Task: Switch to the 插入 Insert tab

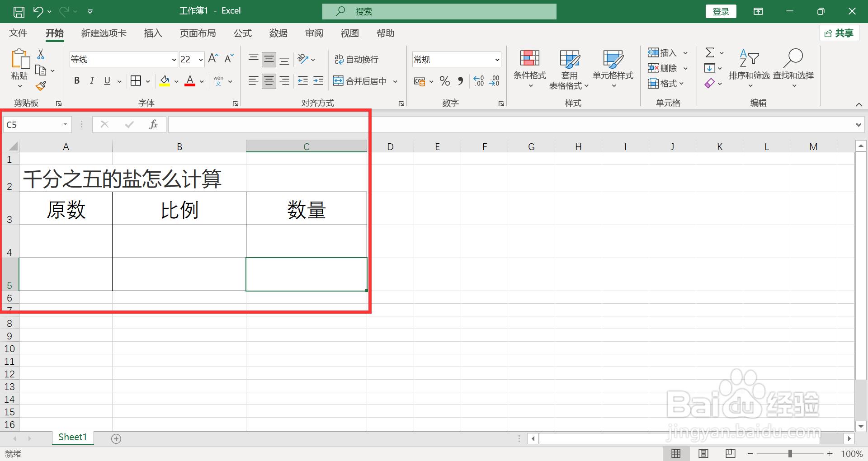Action: click(153, 33)
